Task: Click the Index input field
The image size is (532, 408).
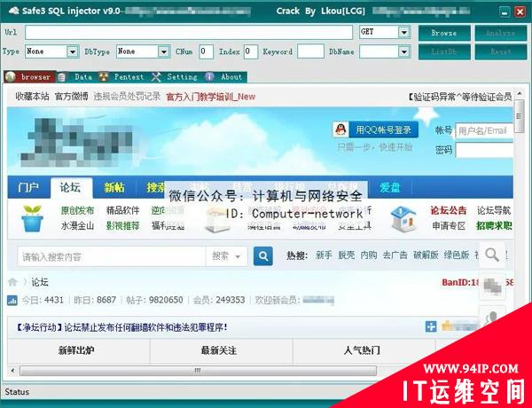Action: (x=251, y=51)
